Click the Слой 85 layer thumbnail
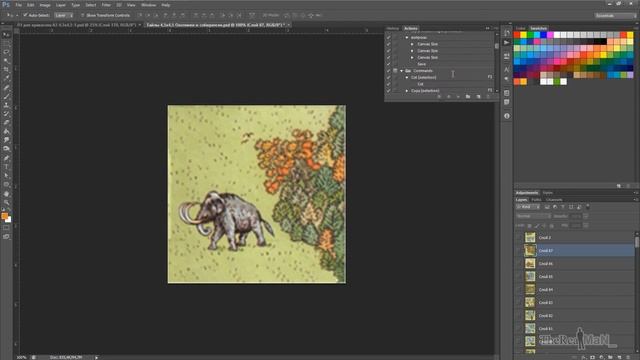This screenshot has height=360, width=640. pyautogui.click(x=530, y=277)
